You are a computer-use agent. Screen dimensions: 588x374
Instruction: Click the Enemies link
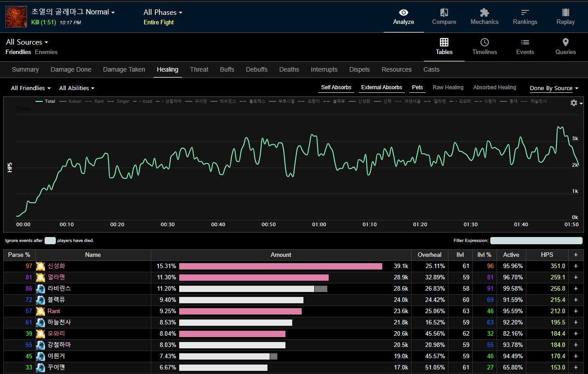click(46, 52)
